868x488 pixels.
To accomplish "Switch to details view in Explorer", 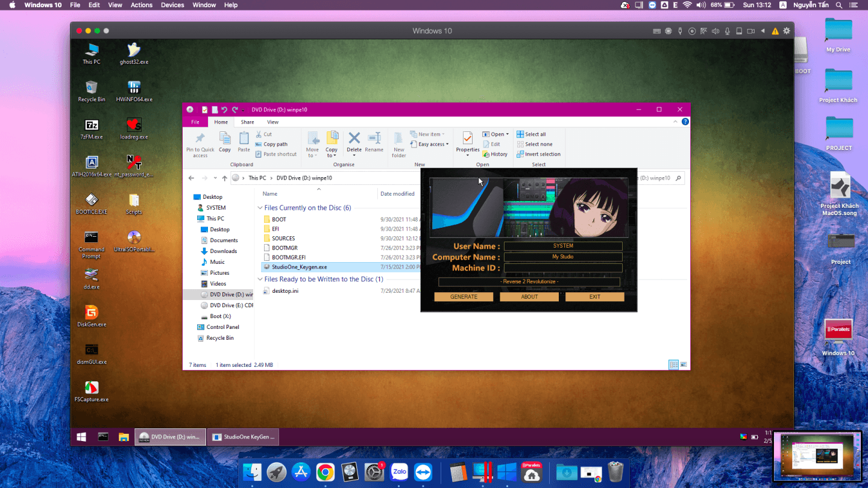I will [x=673, y=364].
